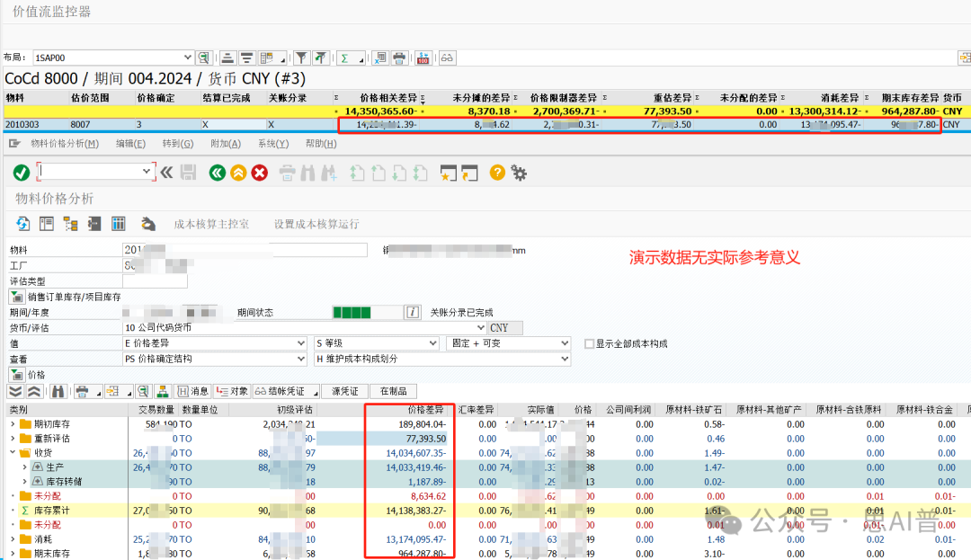The image size is (971, 560).
Task: Click the period status info icon
Action: point(413,312)
